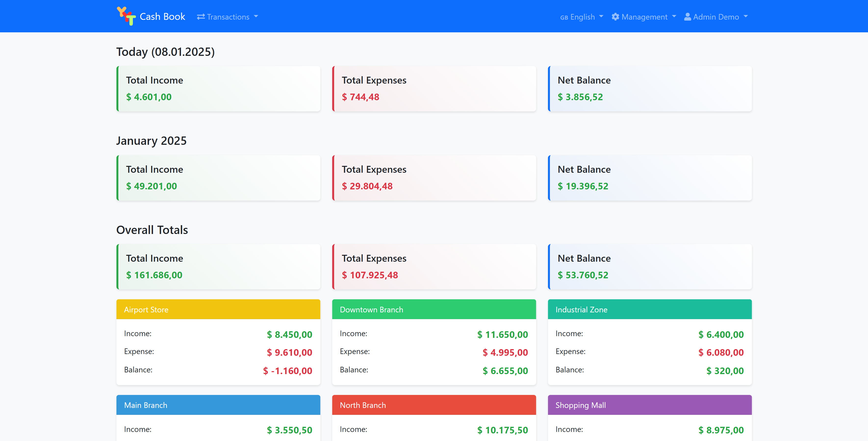Click the North Branch red header

434,405
